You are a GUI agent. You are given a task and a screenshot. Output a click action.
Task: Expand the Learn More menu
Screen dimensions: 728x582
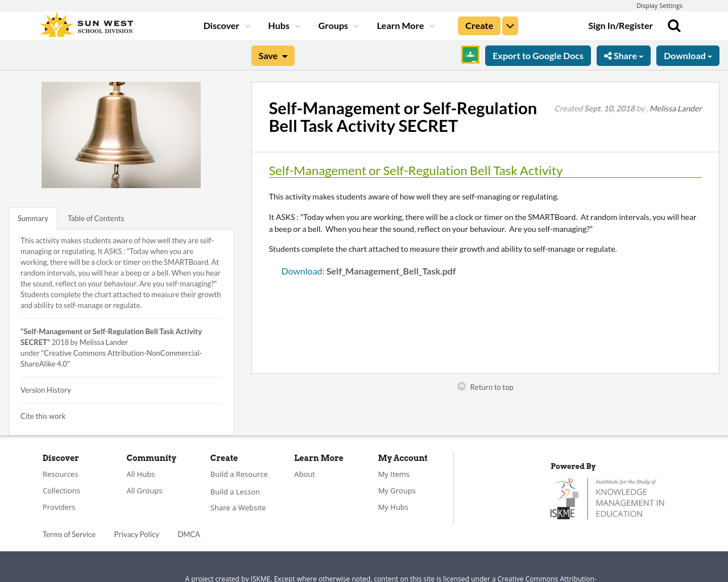pos(400,25)
